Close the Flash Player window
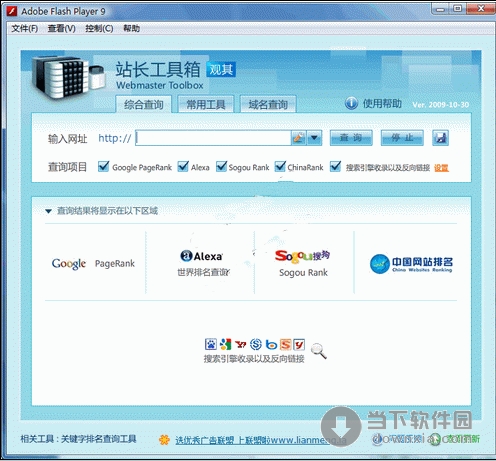 click(480, 9)
